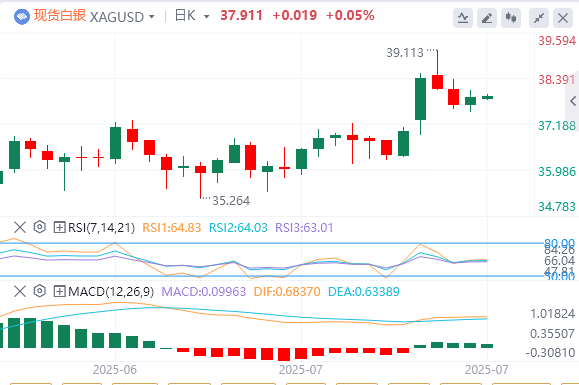The width and height of the screenshot is (579, 385).
Task: Open the indicator line chart tool
Action: click(x=463, y=18)
